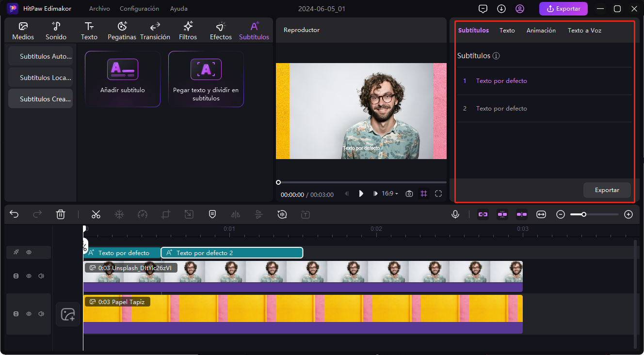
Task: Open the Filtros panel
Action: point(188,30)
